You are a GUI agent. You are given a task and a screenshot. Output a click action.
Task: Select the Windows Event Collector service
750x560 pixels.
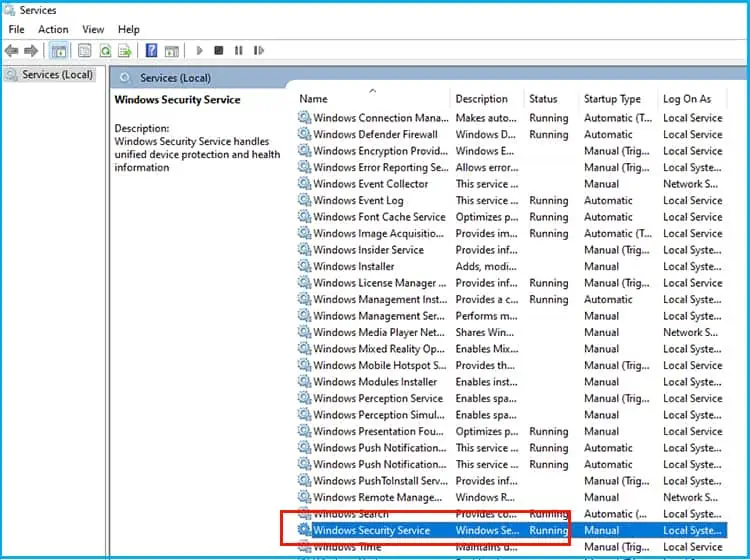click(512, 184)
